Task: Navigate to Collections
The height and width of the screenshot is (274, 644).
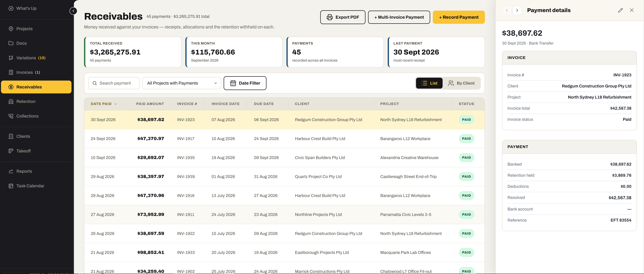Action: [x=36, y=116]
